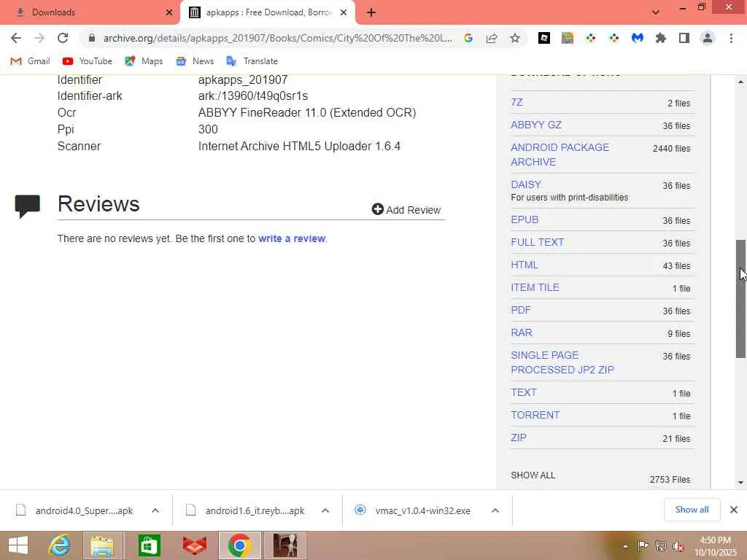The width and height of the screenshot is (747, 560).
Task: Open a new browser tab
Action: click(371, 12)
